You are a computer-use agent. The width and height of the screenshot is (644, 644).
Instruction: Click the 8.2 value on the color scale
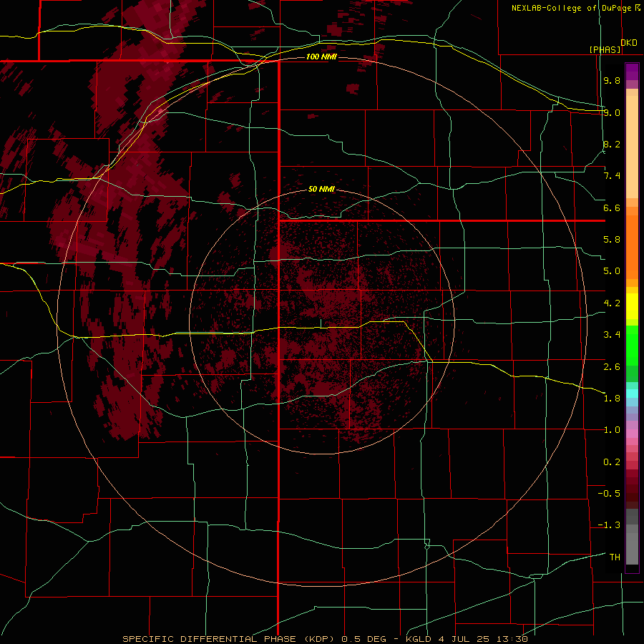(x=612, y=144)
